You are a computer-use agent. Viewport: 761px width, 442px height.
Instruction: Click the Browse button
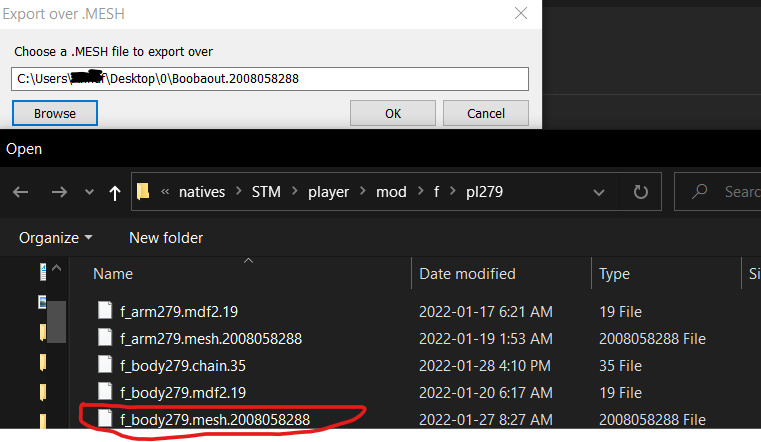[55, 113]
